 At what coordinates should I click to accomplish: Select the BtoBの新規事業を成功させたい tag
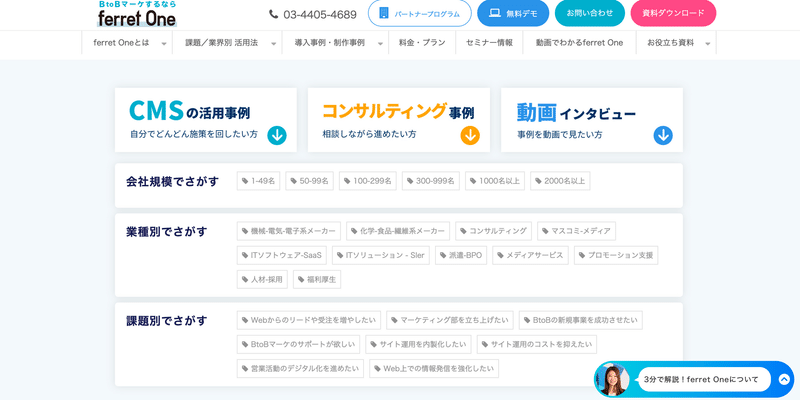pyautogui.click(x=581, y=320)
